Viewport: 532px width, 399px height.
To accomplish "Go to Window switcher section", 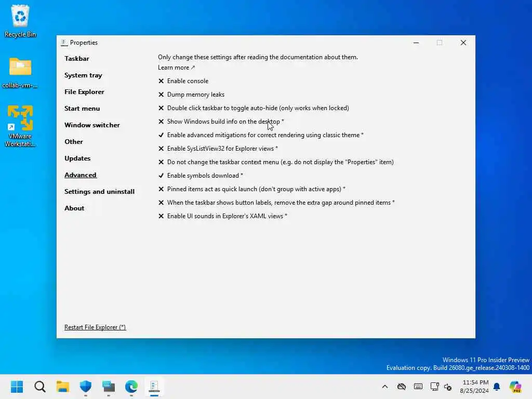I will (x=92, y=125).
